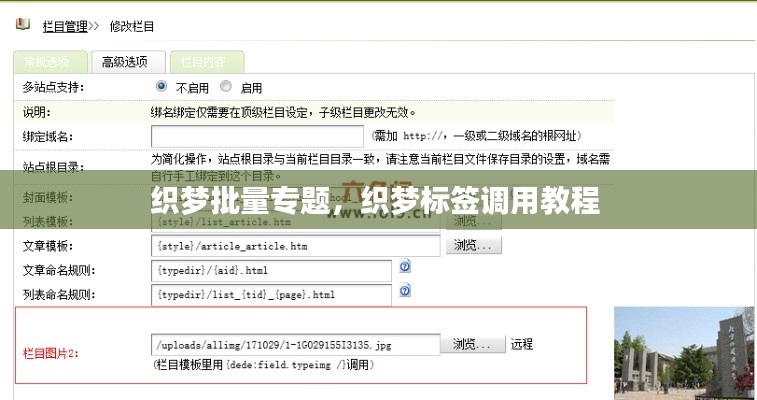The height and width of the screenshot is (400, 757).
Task: Select the 启用 radio button
Action: point(226,87)
